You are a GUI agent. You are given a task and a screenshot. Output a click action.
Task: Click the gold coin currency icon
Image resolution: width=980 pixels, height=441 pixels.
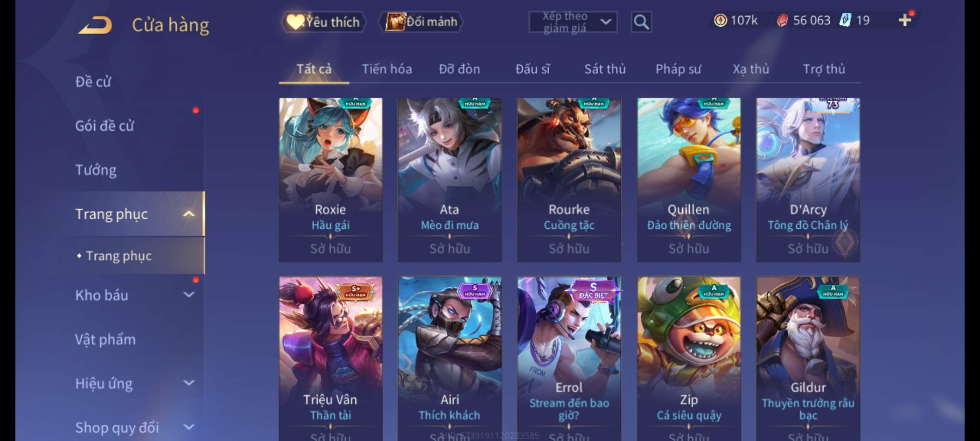[720, 20]
